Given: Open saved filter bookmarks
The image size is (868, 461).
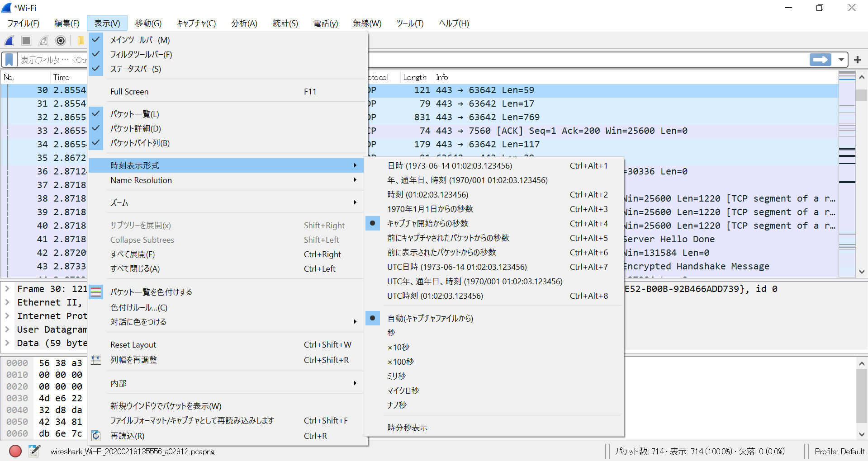Looking at the screenshot, I should pyautogui.click(x=9, y=59).
